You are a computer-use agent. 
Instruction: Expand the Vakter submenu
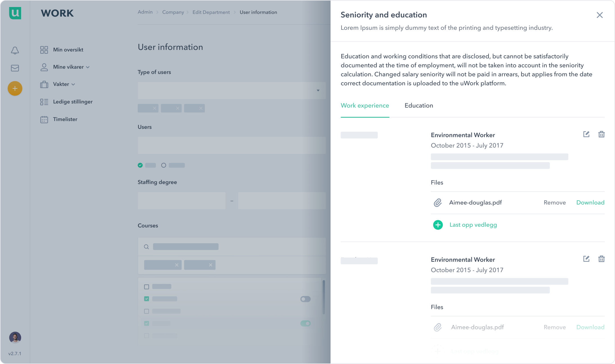pos(64,84)
